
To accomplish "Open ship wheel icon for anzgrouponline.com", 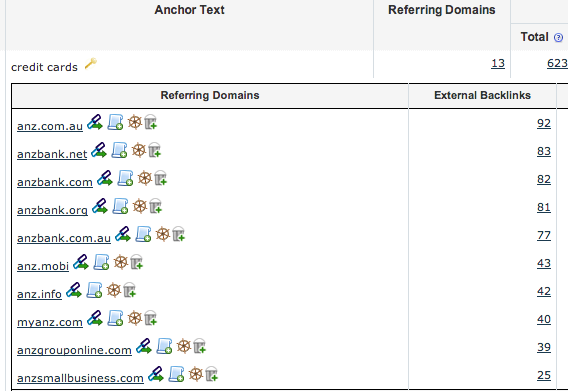I will pos(184,346).
